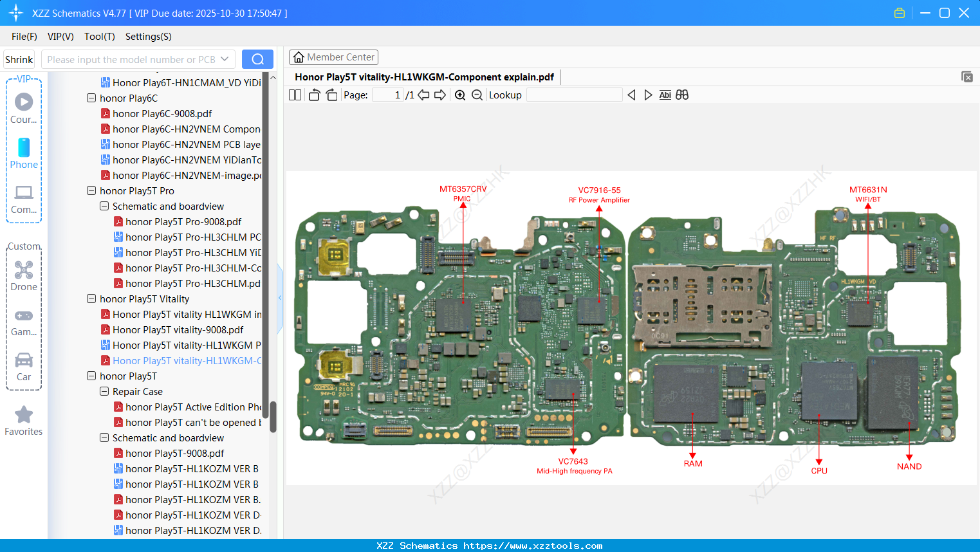Go to the next page arrow

pyautogui.click(x=440, y=95)
